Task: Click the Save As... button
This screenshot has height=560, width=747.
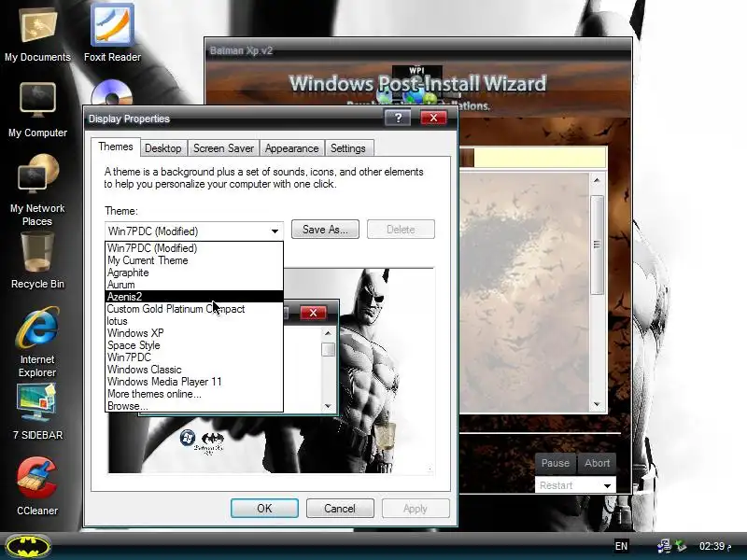Action: click(325, 229)
